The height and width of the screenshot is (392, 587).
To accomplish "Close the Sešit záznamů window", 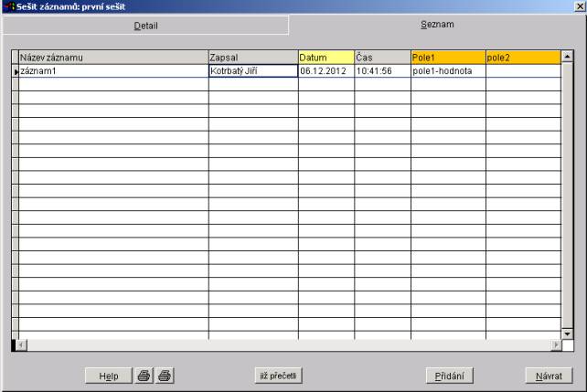I will pos(580,6).
